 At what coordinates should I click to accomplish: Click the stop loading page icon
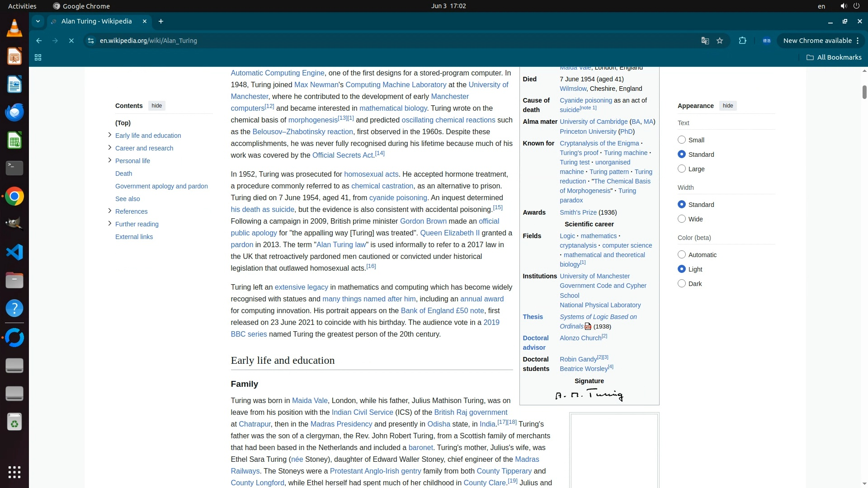pyautogui.click(x=71, y=41)
